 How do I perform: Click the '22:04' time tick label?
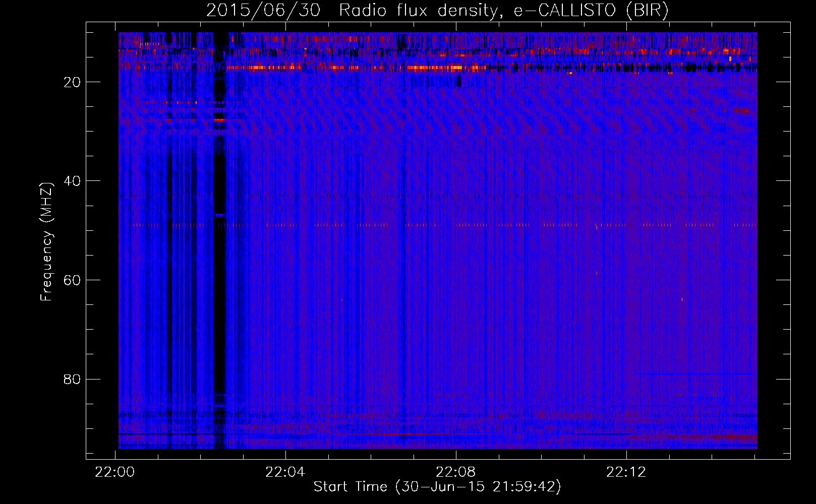(x=285, y=472)
